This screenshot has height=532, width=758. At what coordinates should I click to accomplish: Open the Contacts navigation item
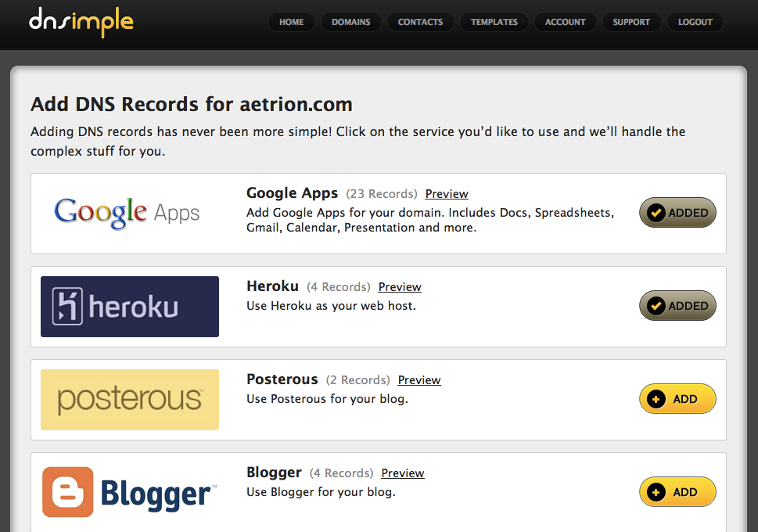[x=421, y=22]
